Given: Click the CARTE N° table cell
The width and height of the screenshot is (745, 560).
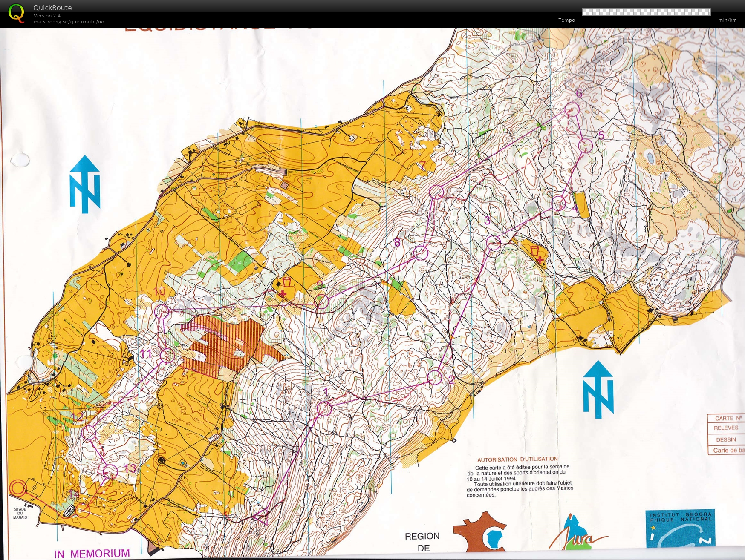Looking at the screenshot, I should 726,418.
